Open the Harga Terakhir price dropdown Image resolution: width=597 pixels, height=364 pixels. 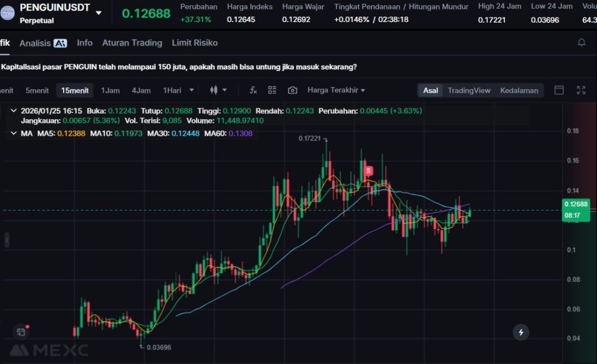point(336,90)
